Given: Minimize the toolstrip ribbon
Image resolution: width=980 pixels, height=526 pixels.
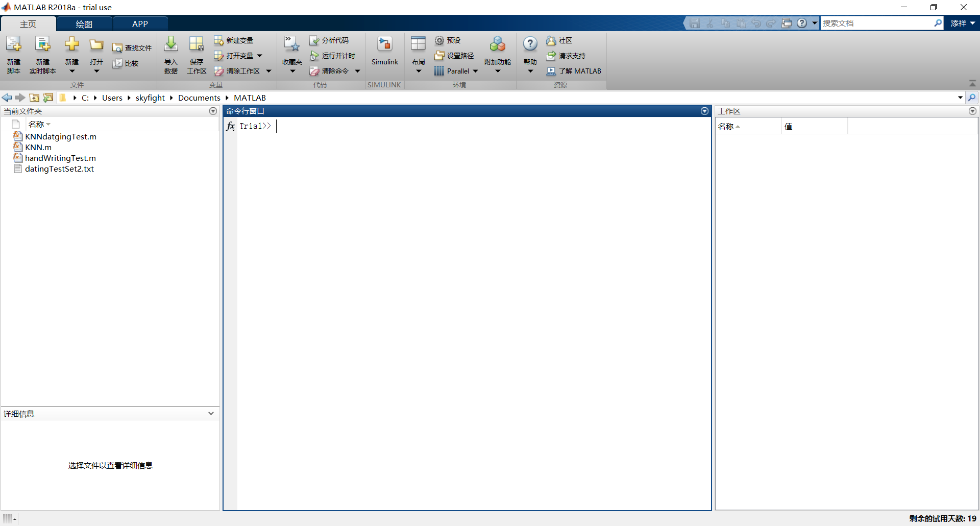Looking at the screenshot, I should (972, 83).
